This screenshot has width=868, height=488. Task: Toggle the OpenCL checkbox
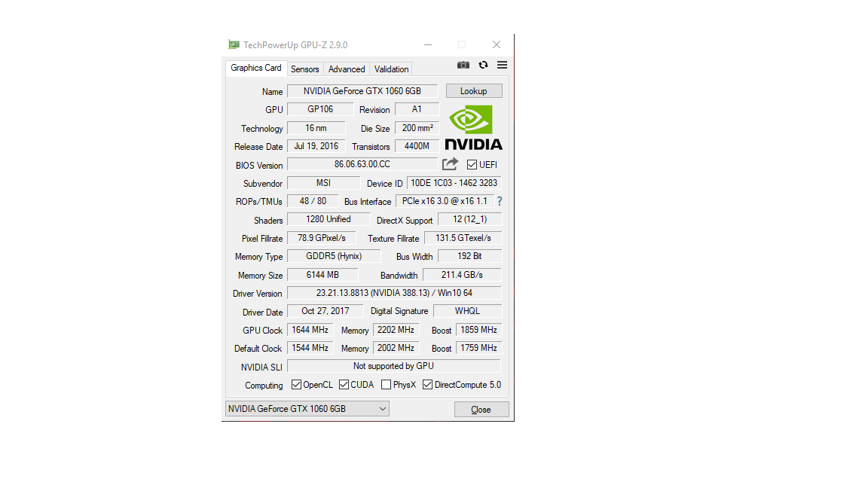click(297, 385)
